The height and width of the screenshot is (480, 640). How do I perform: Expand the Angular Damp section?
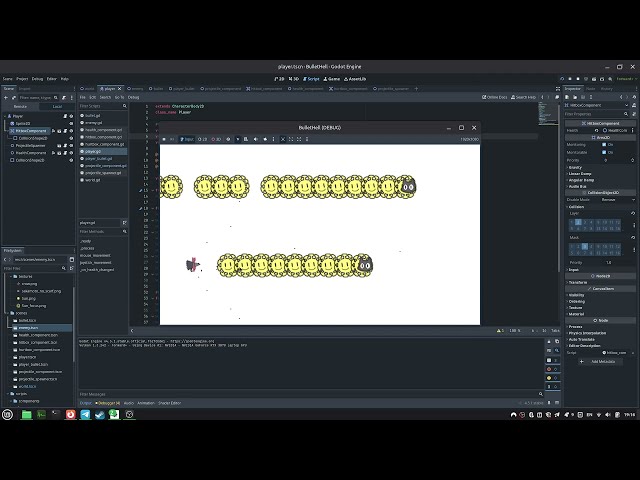pyautogui.click(x=581, y=180)
